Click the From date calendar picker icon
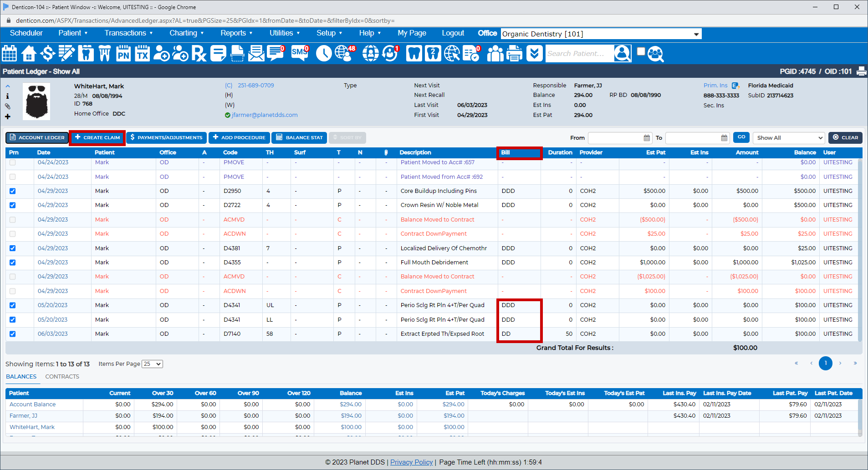Screen dimensions: 868x470 click(x=647, y=138)
